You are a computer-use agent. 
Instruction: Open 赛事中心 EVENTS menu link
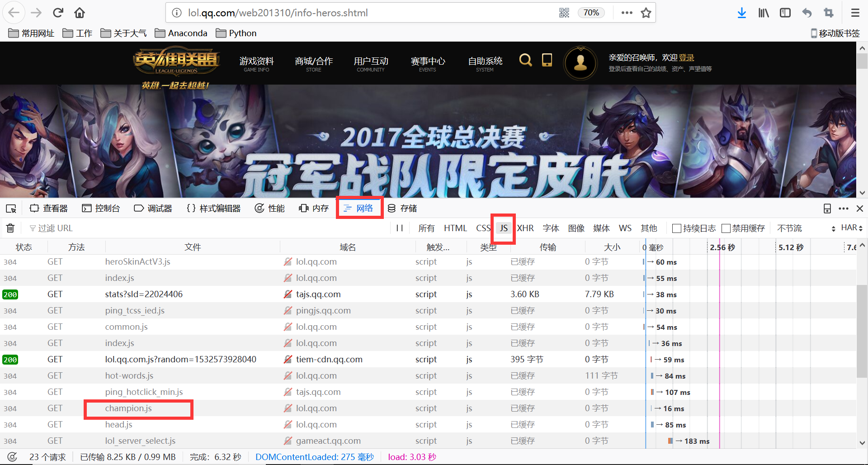point(428,63)
